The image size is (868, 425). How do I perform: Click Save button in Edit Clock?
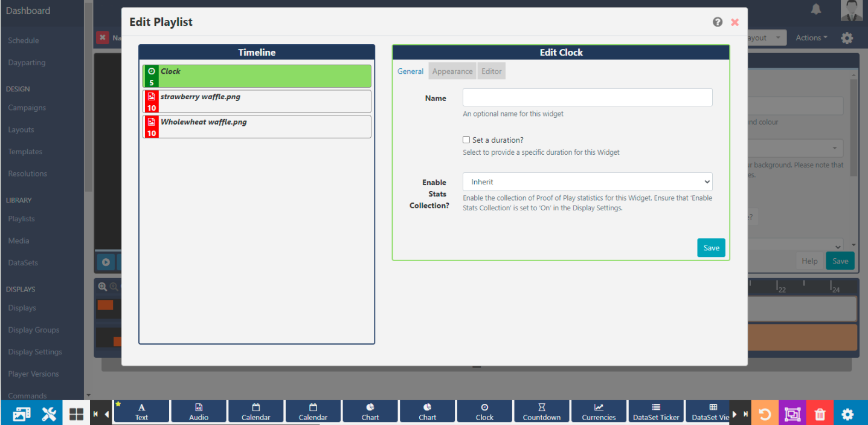point(711,248)
